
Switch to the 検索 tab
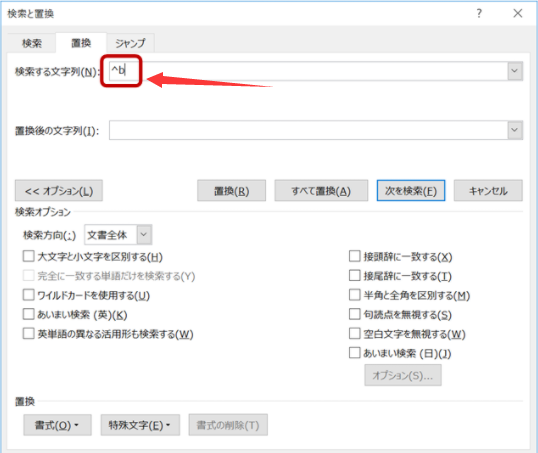point(32,43)
